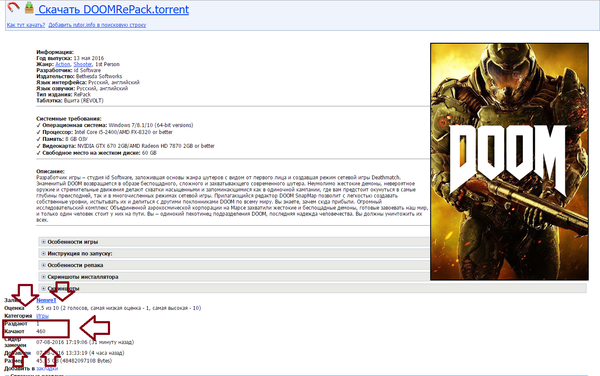Click the red magnet link icon
Viewport: 600px width, 376px height.
point(13,7)
